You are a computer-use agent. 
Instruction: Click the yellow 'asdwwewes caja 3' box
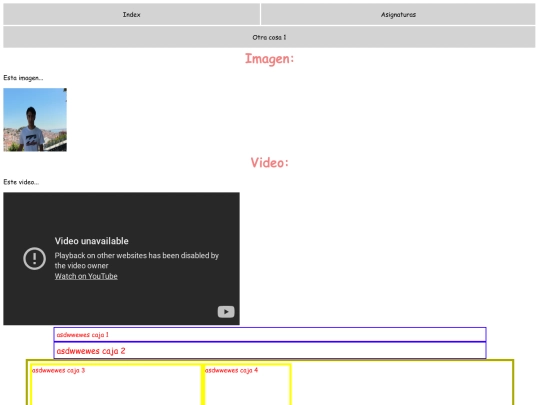pyautogui.click(x=116, y=385)
